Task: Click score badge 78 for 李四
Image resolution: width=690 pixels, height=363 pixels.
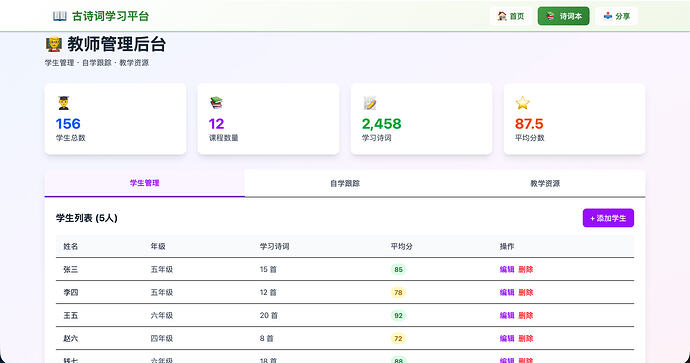Action: tap(398, 293)
